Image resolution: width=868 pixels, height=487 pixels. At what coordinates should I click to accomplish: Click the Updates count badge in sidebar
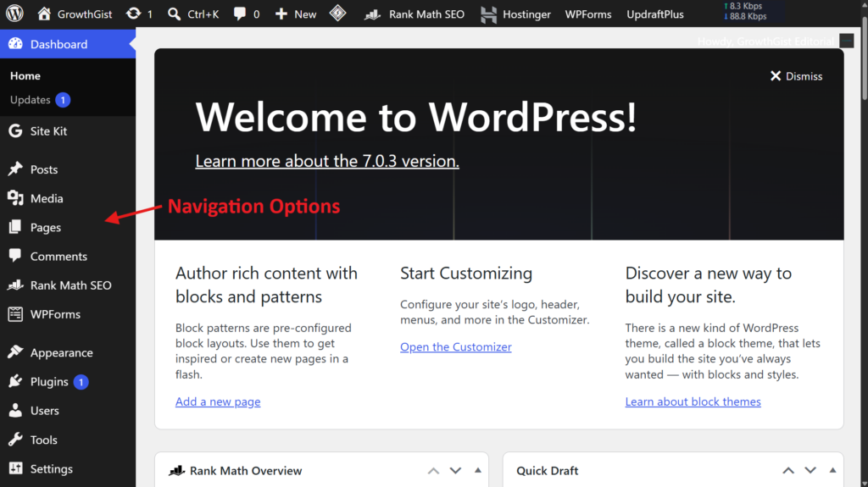tap(63, 100)
